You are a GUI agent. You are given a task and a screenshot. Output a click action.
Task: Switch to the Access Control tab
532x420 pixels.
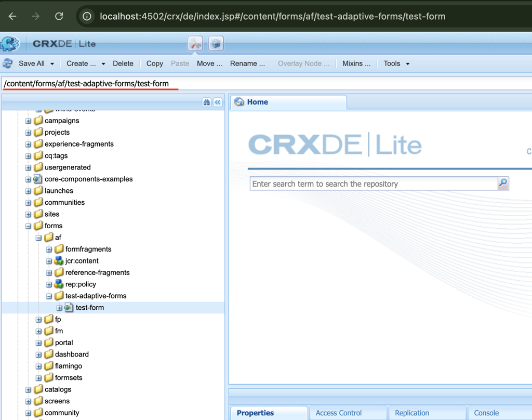pyautogui.click(x=339, y=413)
